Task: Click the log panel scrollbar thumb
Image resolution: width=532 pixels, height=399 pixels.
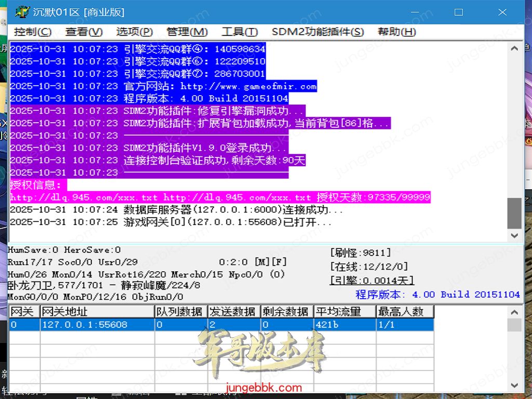Action: tap(514, 212)
